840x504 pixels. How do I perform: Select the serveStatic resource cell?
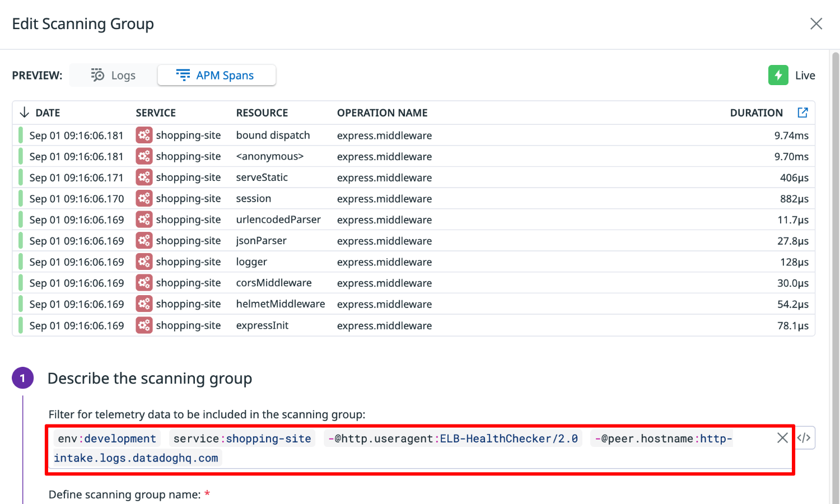(262, 178)
